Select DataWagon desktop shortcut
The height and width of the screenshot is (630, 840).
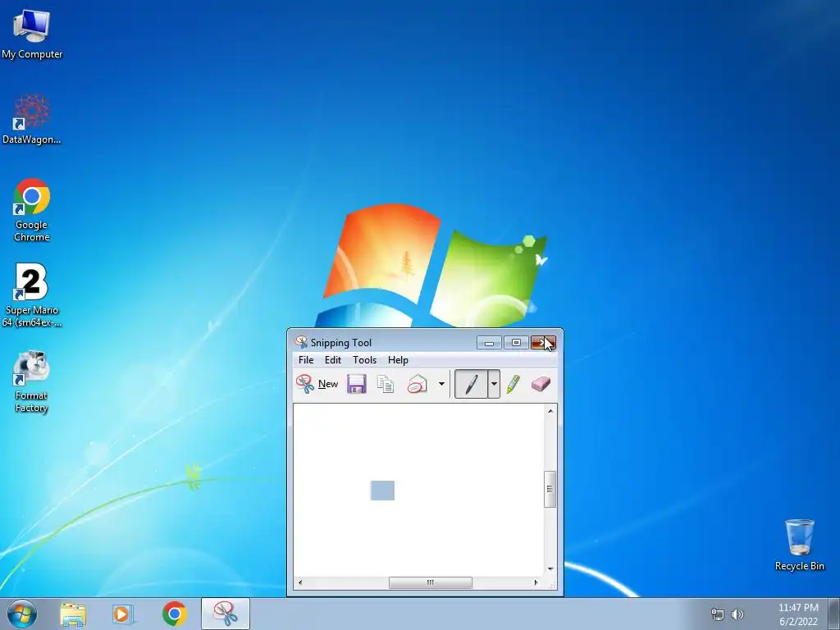32,119
